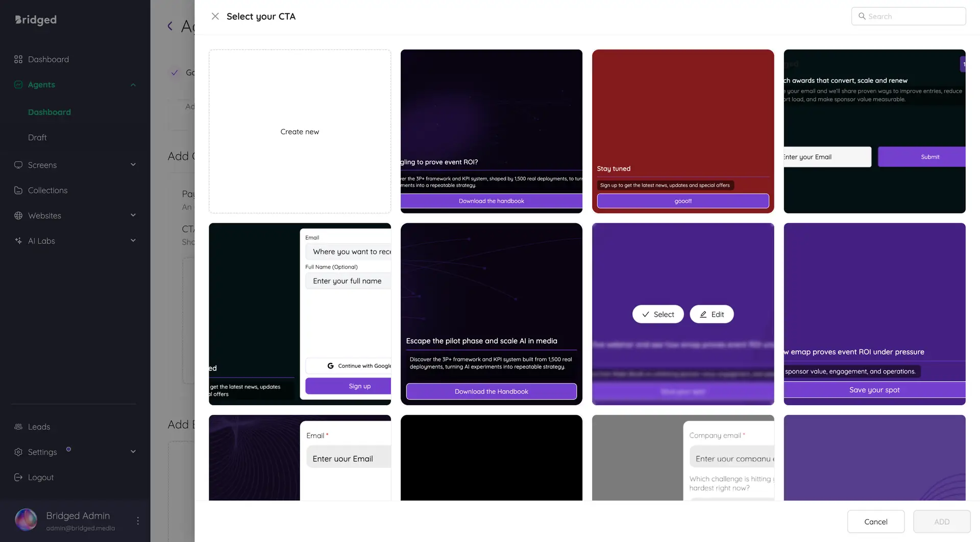Open the Draft menu item under Agents

click(37, 137)
